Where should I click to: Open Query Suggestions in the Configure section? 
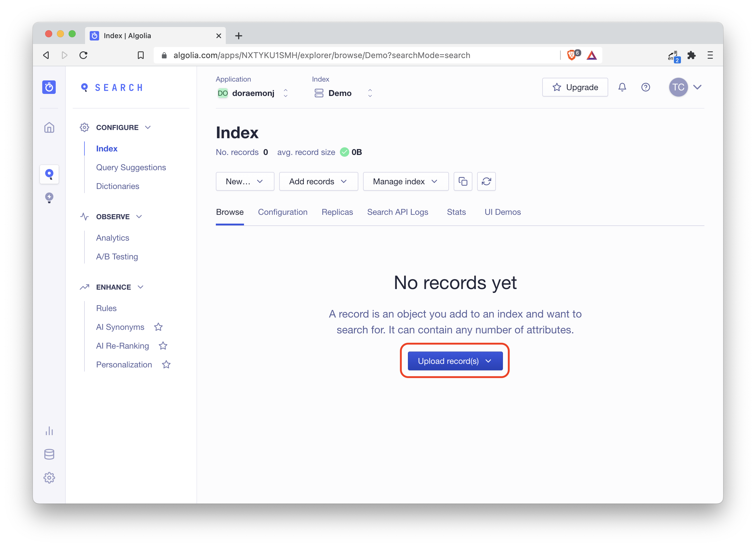[x=131, y=167]
